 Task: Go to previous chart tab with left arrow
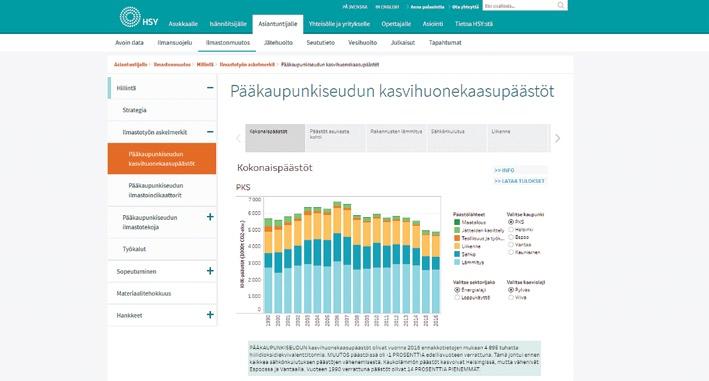(x=238, y=138)
